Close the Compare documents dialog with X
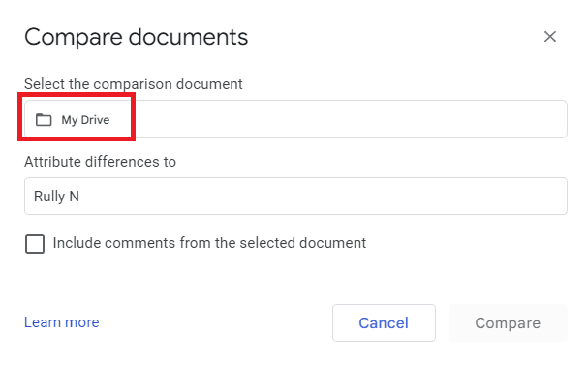588x366 pixels. [550, 37]
